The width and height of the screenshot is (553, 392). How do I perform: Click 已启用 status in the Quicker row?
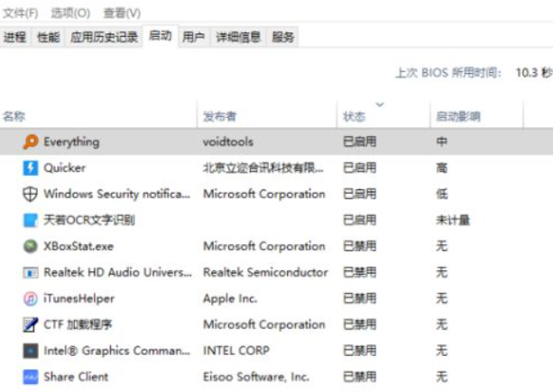(360, 168)
